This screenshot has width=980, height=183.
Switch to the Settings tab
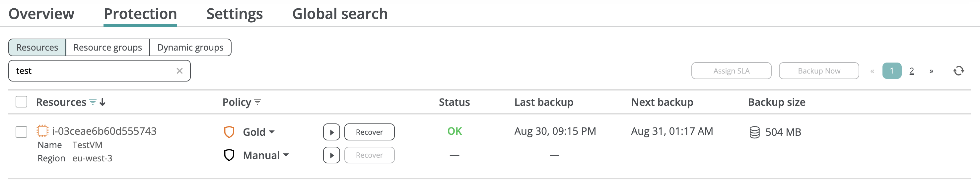[234, 14]
